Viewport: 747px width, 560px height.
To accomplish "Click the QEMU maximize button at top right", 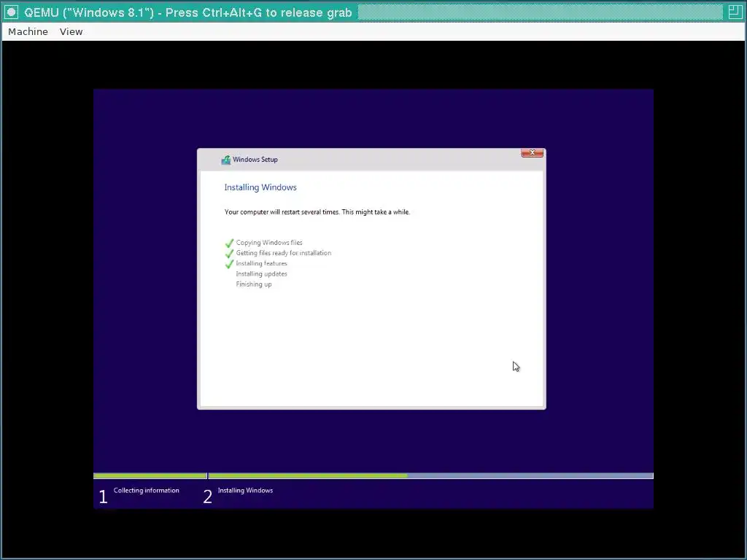I will point(735,12).
